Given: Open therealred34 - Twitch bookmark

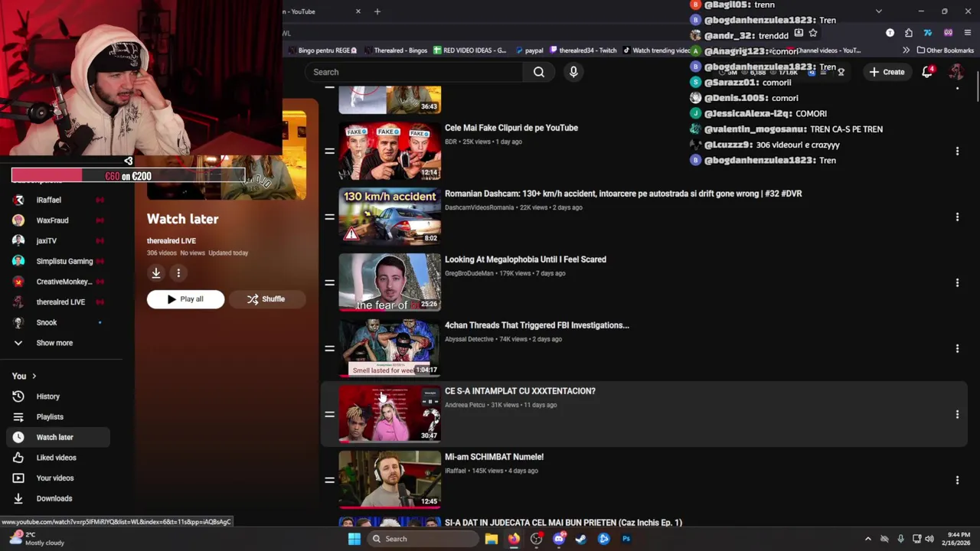Looking at the screenshot, I should 583,51.
